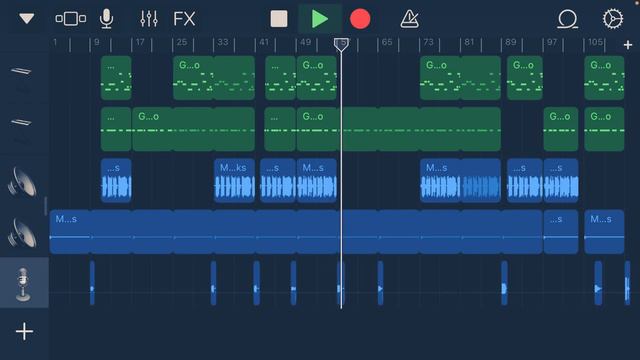Select the first track's region at bar 73
640x360 pixels.
[460, 78]
